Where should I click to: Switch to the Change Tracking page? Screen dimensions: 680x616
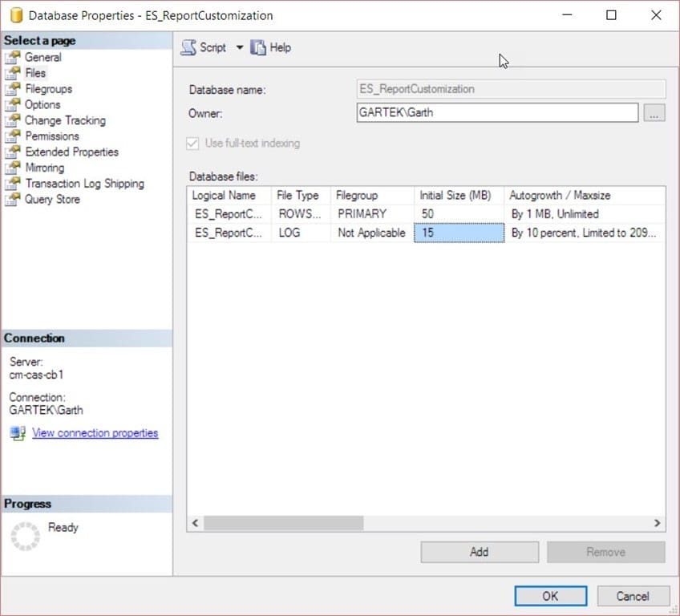click(x=65, y=120)
